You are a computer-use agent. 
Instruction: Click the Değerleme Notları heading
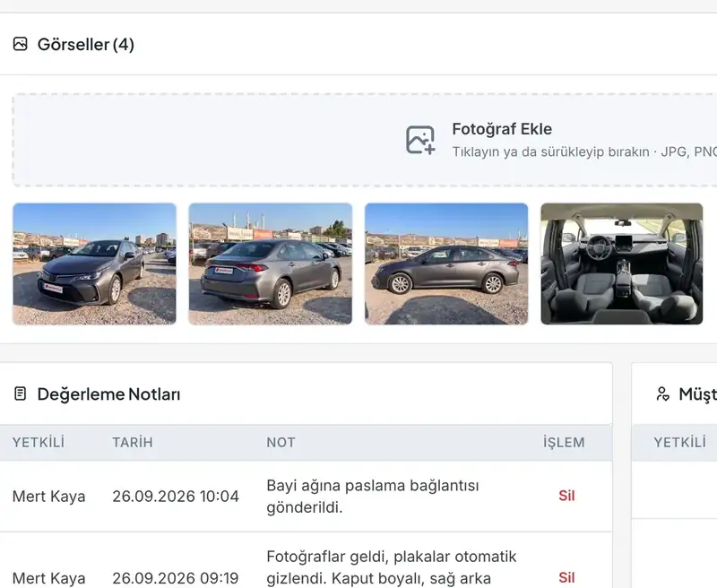(108, 394)
